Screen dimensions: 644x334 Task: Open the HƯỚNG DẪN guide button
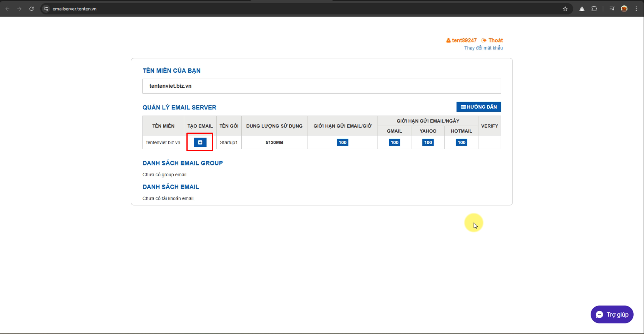tap(479, 107)
